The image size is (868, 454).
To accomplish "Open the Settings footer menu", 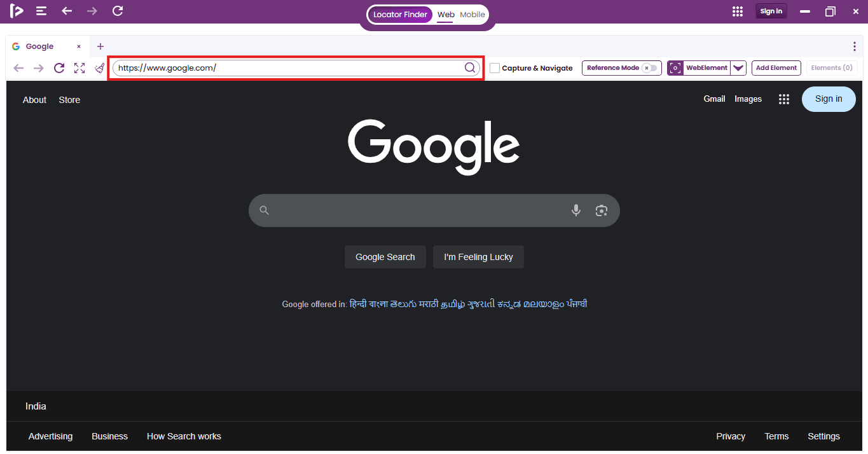I will point(823,436).
